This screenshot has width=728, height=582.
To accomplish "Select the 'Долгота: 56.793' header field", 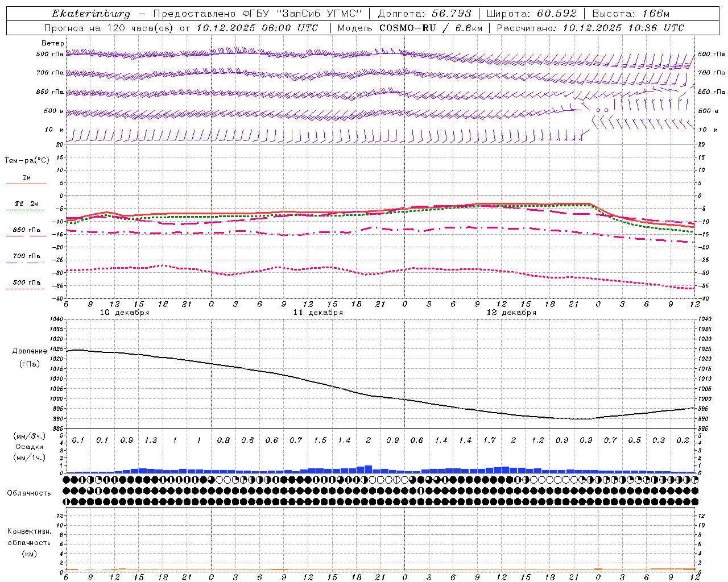I will (x=424, y=14).
